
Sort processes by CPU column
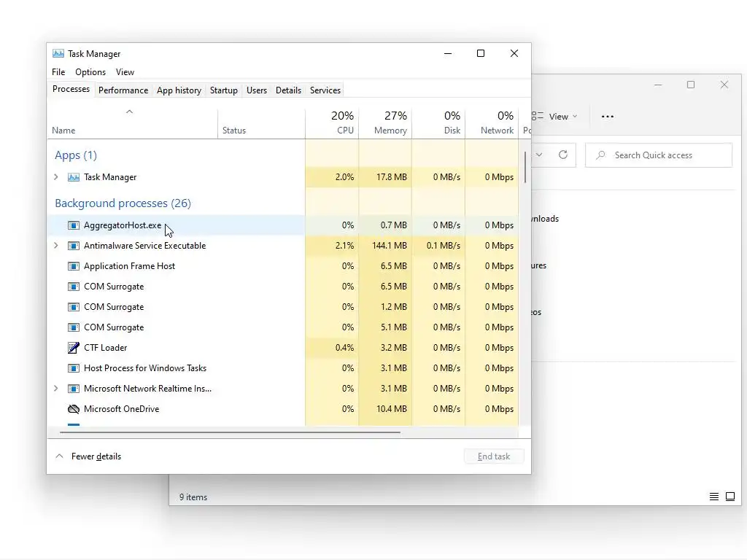point(332,122)
